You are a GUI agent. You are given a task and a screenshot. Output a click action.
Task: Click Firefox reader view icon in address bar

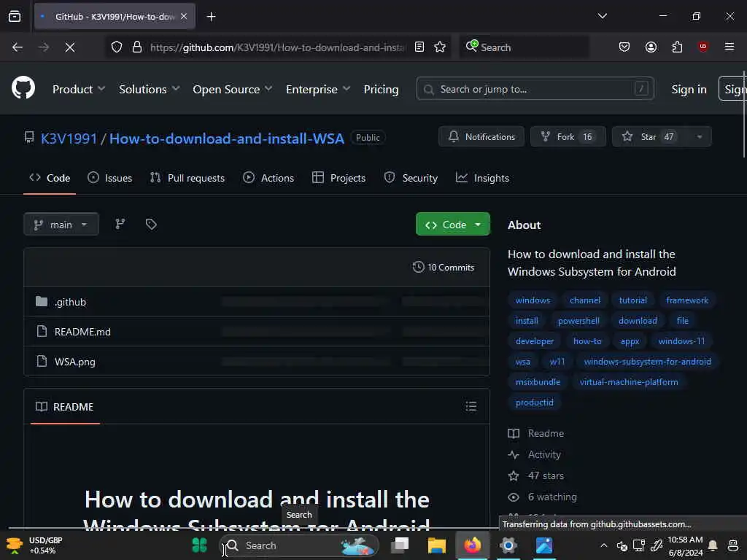(419, 47)
